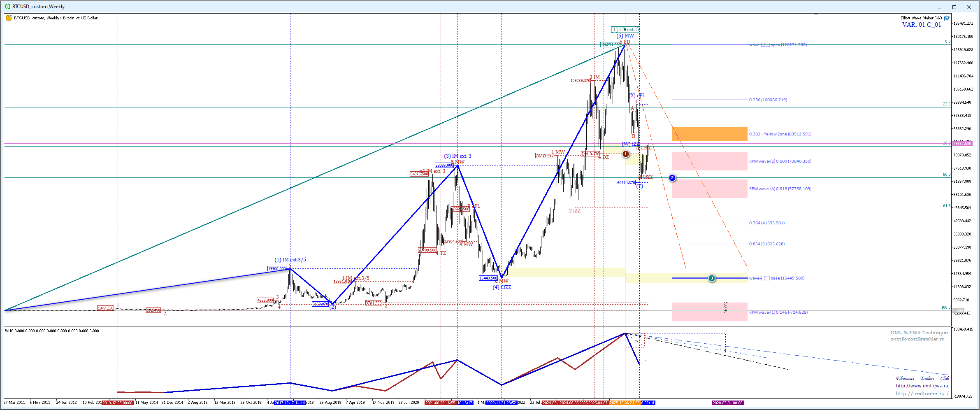This screenshot has width=980, height=410.
Task: Click the VAR. 01 C_01 label
Action: pyautogui.click(x=922, y=25)
